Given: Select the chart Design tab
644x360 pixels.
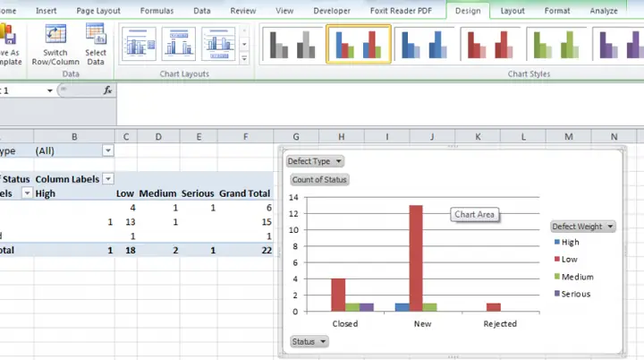Looking at the screenshot, I should pos(468,11).
